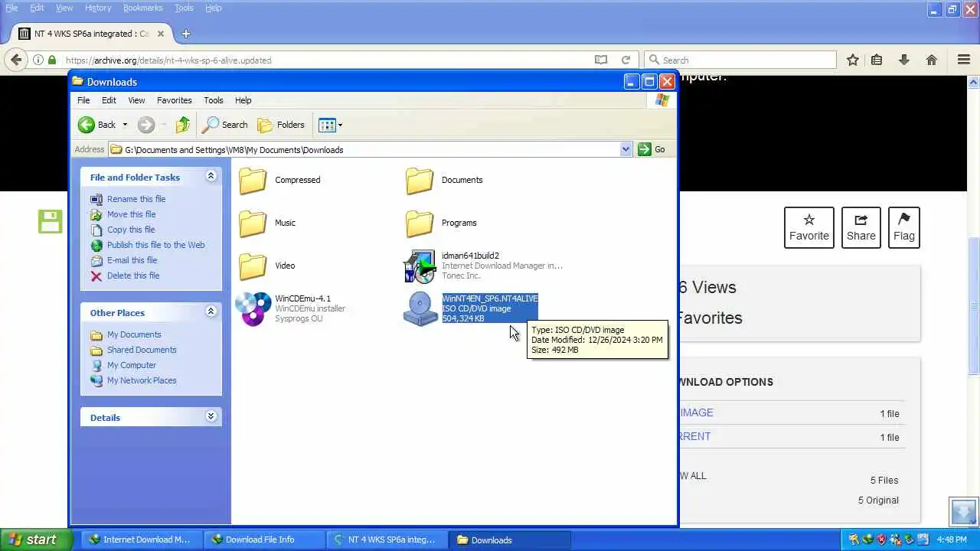Open the Edit menu of Downloads window
The image size is (980, 551).
pos(109,100)
